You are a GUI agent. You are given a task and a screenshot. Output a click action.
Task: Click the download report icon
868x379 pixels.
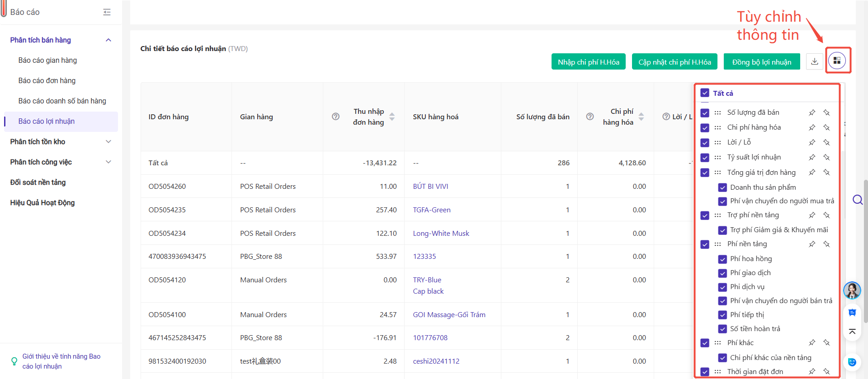814,61
